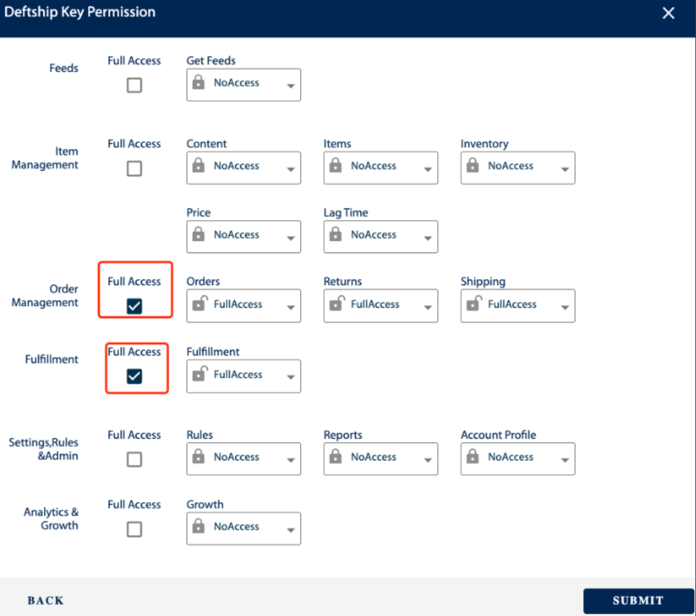
Task: Open the Items dropdown arrow
Action: (428, 169)
